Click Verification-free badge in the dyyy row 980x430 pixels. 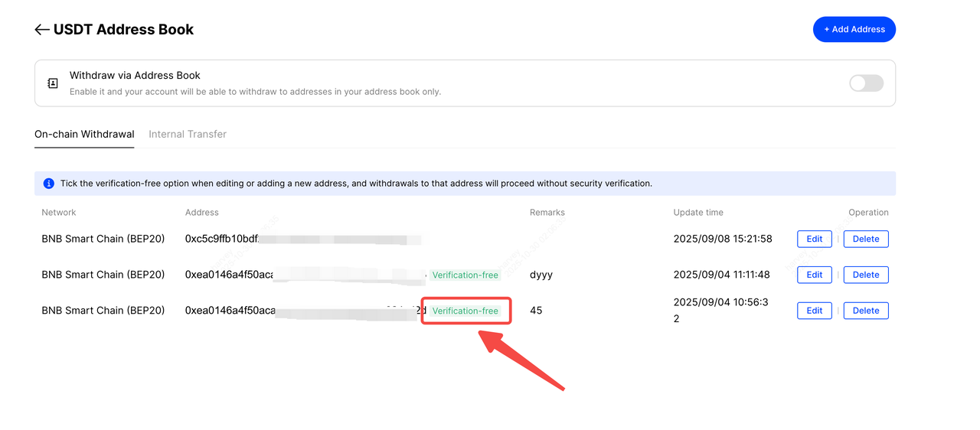point(465,275)
